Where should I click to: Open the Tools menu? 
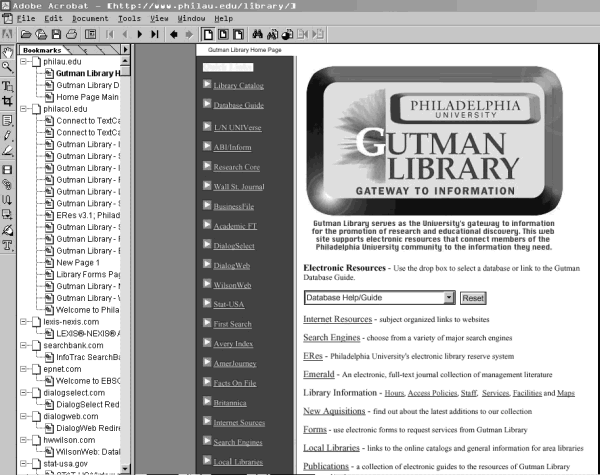(129, 18)
